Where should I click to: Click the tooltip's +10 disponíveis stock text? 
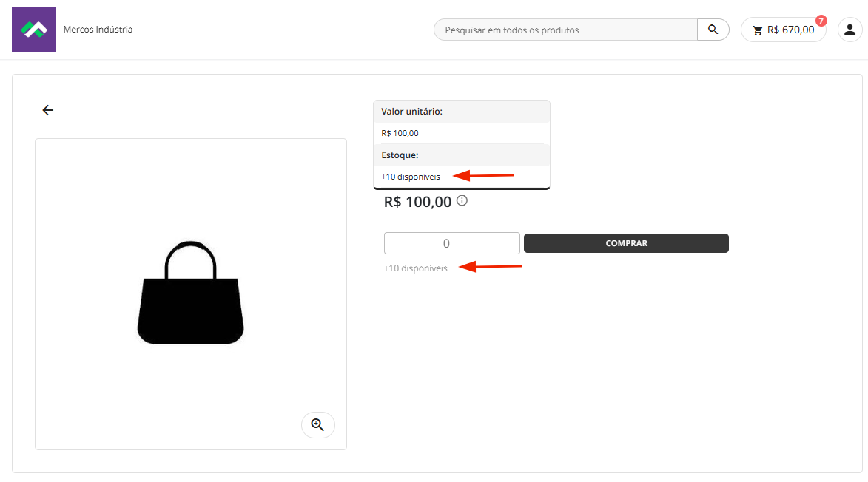[411, 177]
